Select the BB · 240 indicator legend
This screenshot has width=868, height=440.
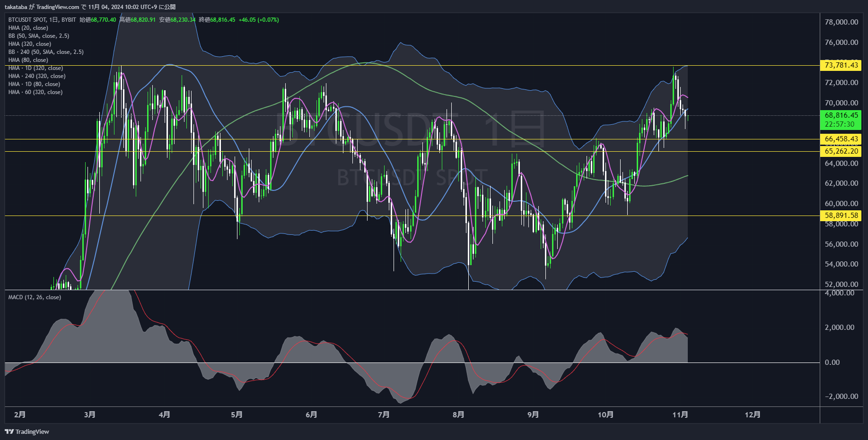pyautogui.click(x=46, y=52)
